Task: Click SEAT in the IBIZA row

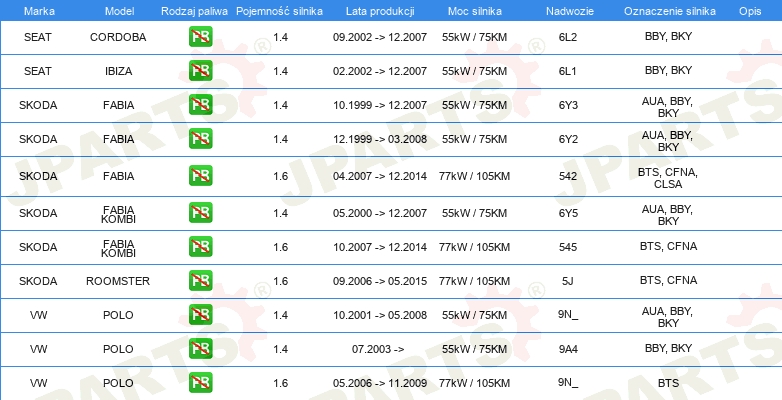Action: coord(38,71)
